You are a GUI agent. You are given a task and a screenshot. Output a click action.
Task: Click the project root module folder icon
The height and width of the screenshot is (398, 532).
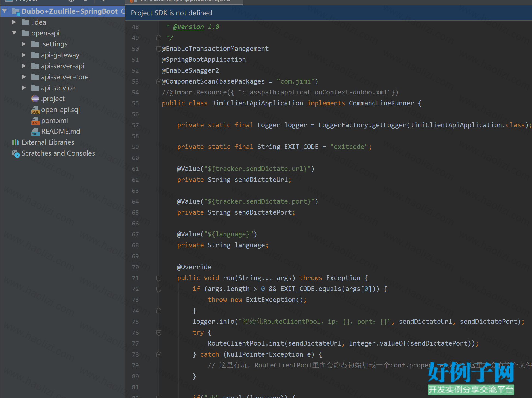tap(16, 11)
